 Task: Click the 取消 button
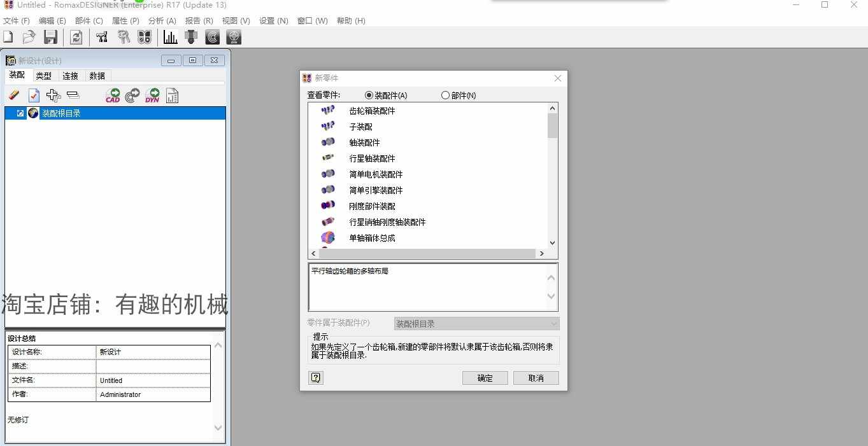tap(536, 378)
